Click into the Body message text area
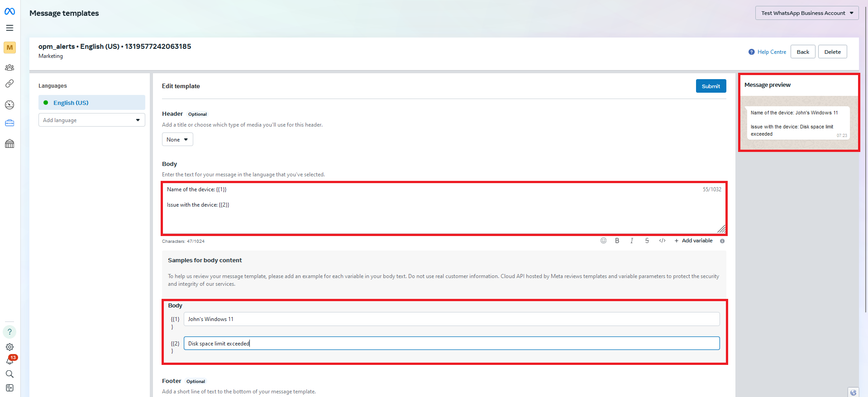Image resolution: width=868 pixels, height=397 pixels. (x=444, y=208)
